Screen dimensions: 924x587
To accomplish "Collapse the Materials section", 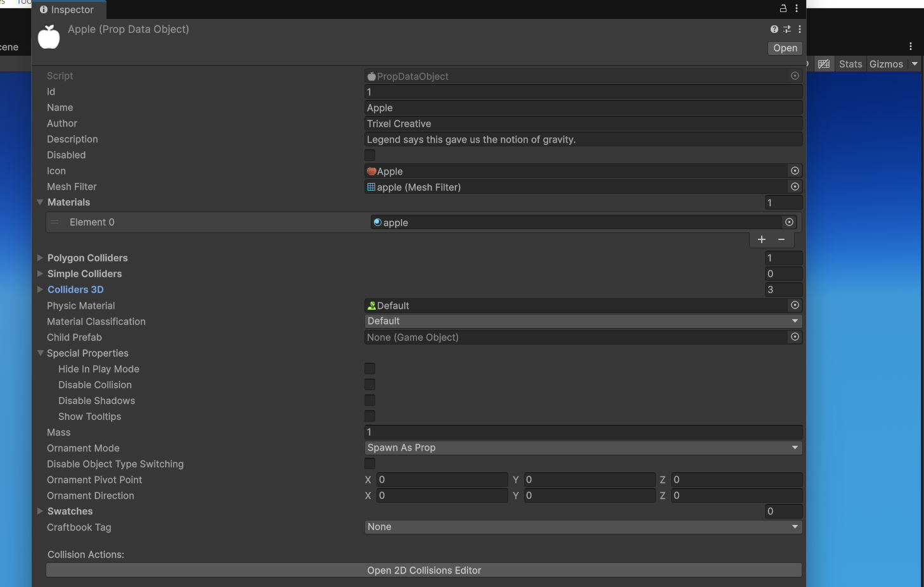I will (40, 202).
